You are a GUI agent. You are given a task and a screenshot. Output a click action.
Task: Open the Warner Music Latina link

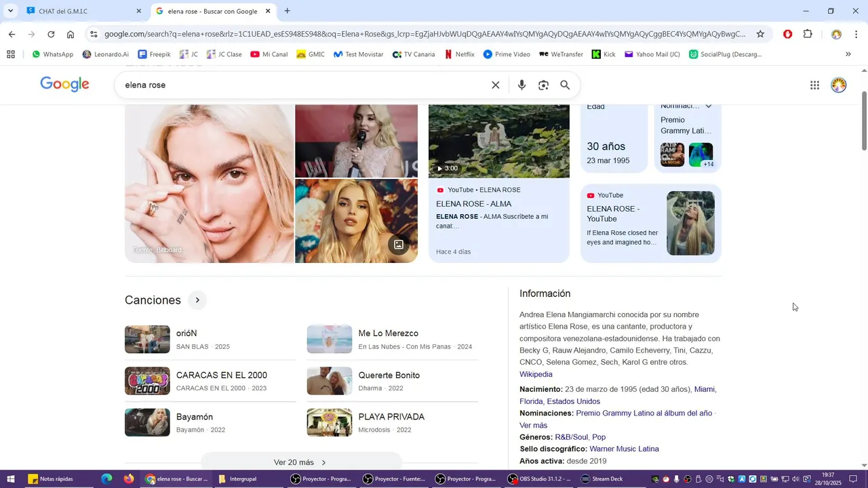point(624,449)
